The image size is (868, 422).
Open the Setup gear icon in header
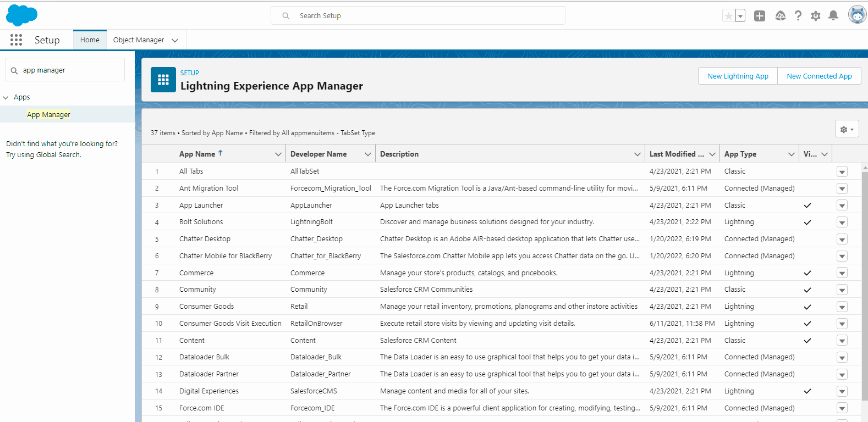(816, 16)
